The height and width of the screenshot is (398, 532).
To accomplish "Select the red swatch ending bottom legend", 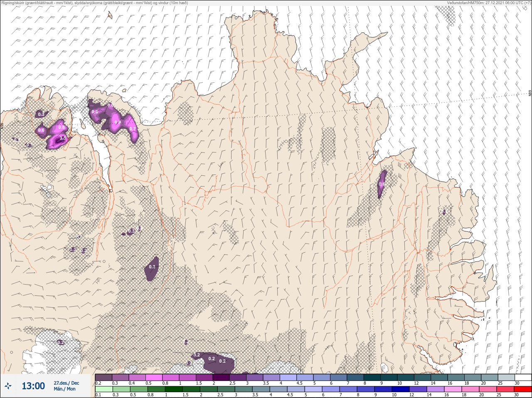I will pyautogui.click(x=524, y=389).
